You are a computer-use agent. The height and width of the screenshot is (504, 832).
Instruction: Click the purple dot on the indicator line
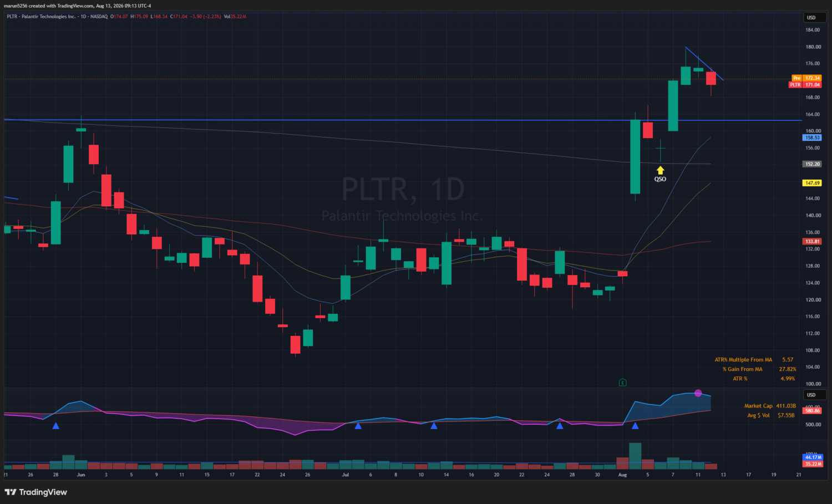pyautogui.click(x=698, y=393)
